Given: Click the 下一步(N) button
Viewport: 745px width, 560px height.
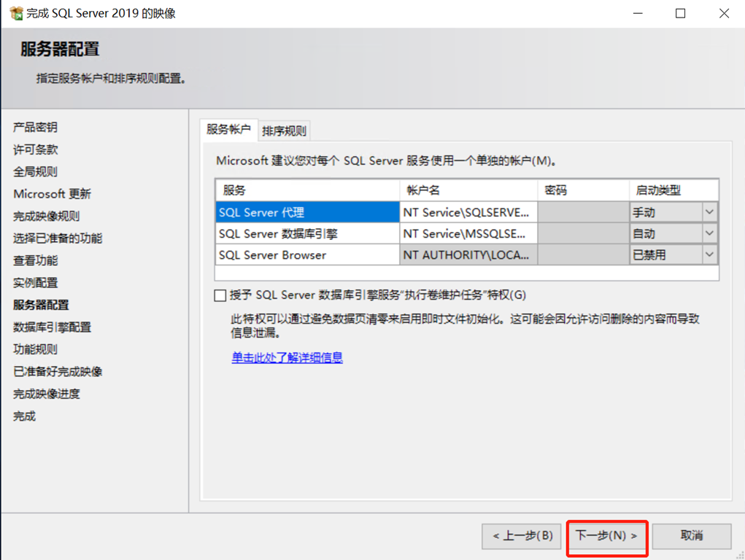Looking at the screenshot, I should 607,536.
